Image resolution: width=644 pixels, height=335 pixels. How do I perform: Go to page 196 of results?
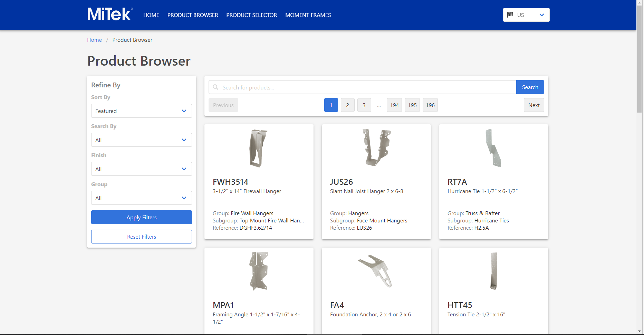(430, 105)
